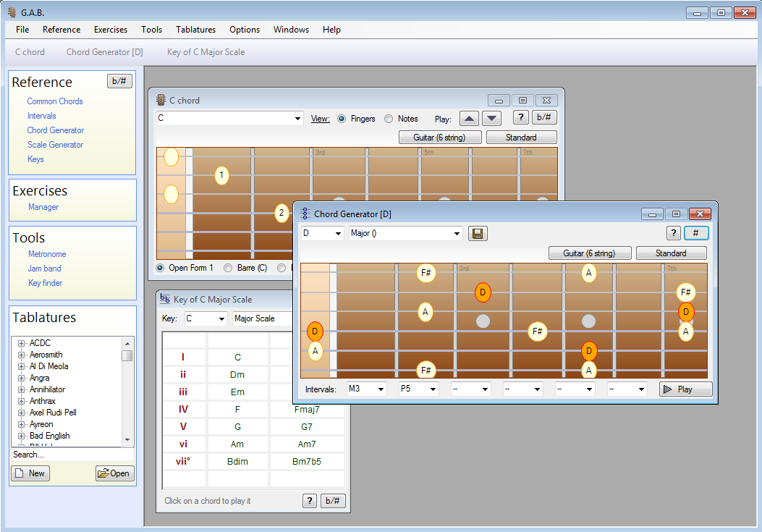This screenshot has height=532, width=762.
Task: Select the Barre (C) form option
Action: click(228, 268)
